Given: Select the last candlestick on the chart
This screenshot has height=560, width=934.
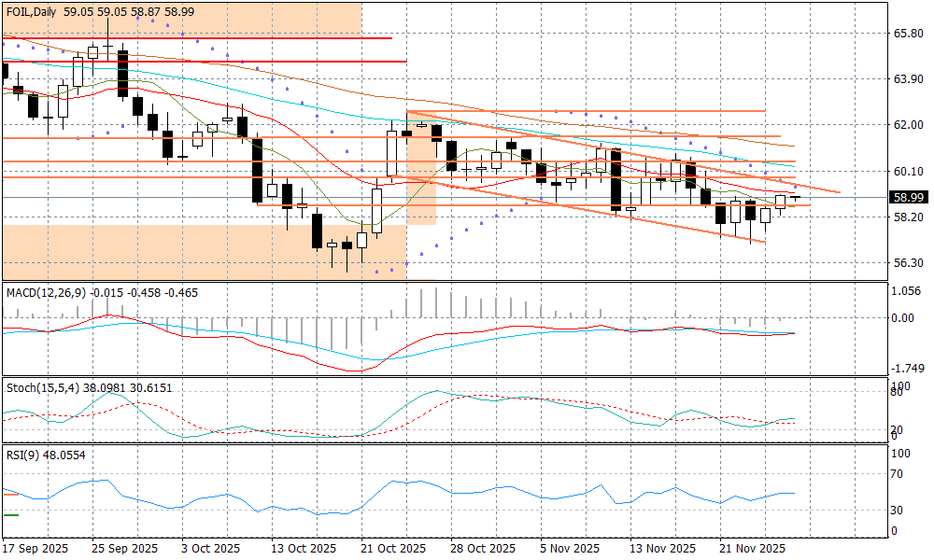Looking at the screenshot, I should pyautogui.click(x=795, y=197).
